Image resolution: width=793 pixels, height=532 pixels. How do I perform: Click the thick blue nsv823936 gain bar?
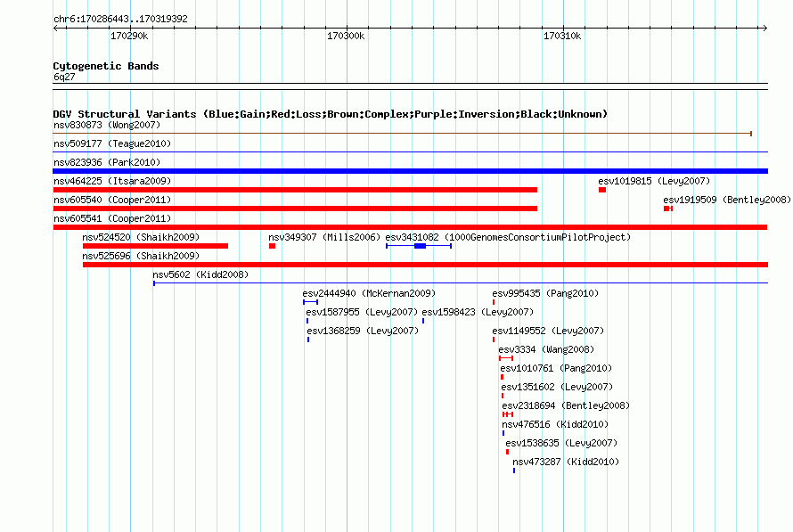click(x=410, y=171)
